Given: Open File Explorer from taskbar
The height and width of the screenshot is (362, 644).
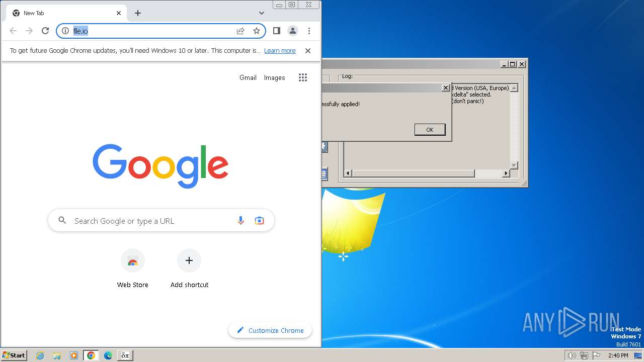Looking at the screenshot, I should pyautogui.click(x=57, y=355).
